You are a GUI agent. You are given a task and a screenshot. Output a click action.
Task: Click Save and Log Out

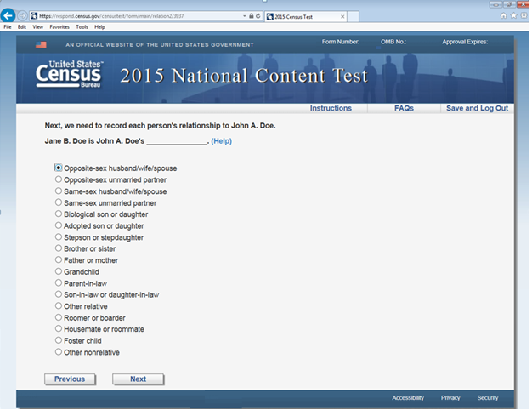pos(477,108)
